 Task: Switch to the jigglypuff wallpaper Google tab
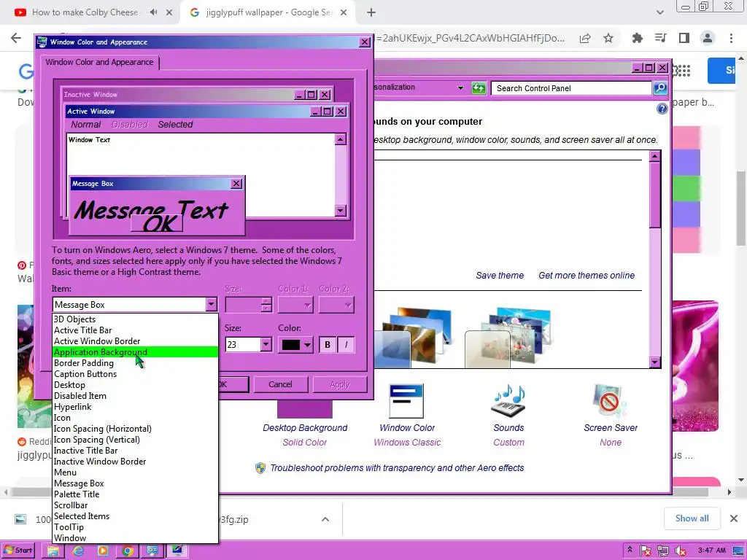coord(269,12)
